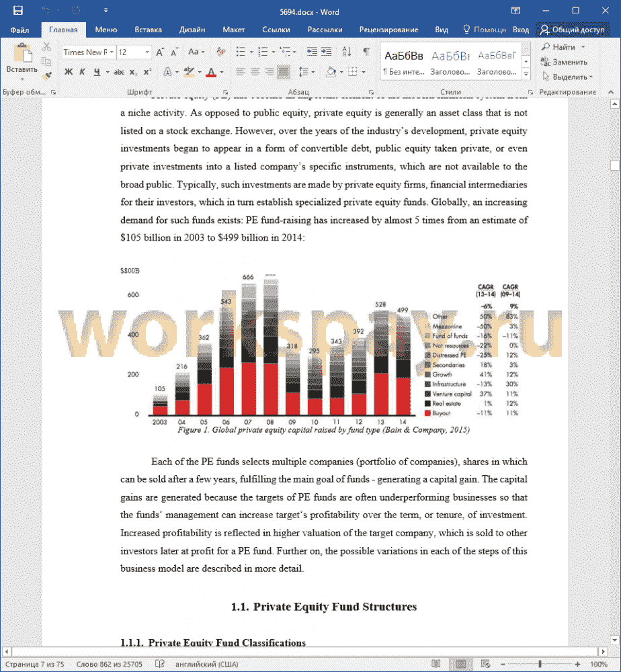Image resolution: width=621 pixels, height=672 pixels.
Task: Copy selection using the copy icon
Action: pos(47,61)
